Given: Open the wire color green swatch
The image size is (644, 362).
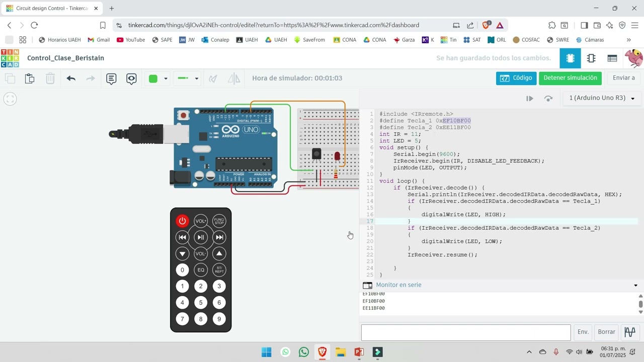Looking at the screenshot, I should click(153, 78).
